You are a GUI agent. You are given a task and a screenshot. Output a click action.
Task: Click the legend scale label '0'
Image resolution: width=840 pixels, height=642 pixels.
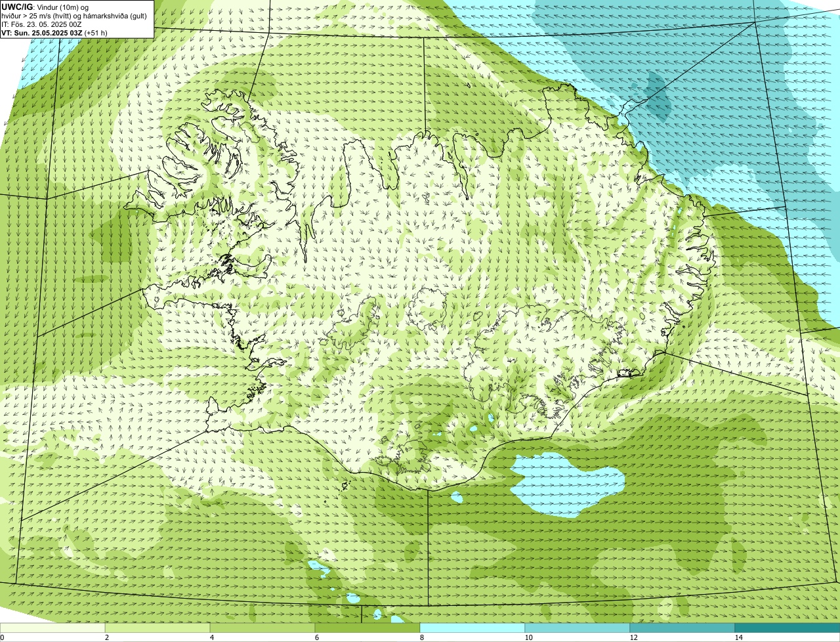(x=2, y=637)
